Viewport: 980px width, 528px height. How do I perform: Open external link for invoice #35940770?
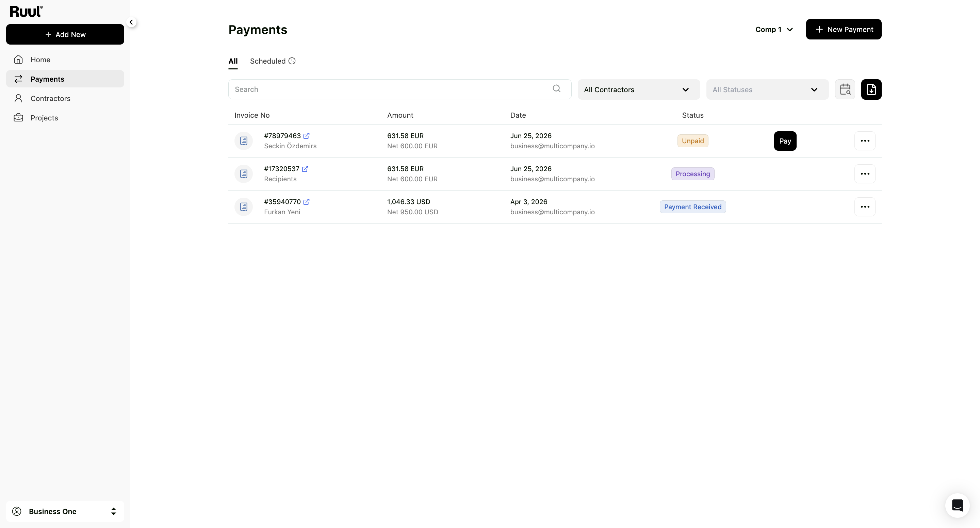pos(306,202)
